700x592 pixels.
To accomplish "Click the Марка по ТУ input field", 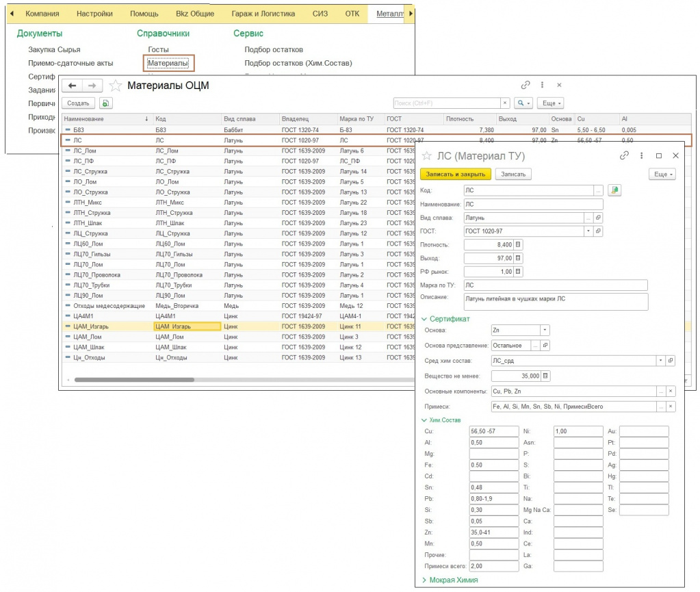I will pyautogui.click(x=556, y=285).
